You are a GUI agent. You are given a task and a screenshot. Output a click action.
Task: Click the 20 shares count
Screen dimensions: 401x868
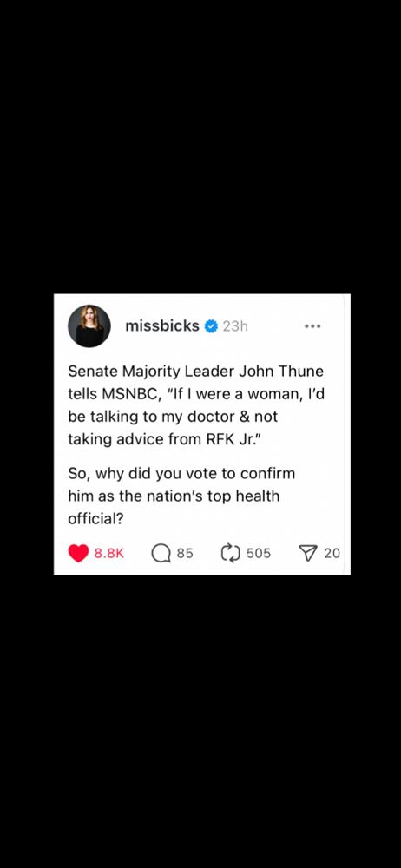(332, 553)
